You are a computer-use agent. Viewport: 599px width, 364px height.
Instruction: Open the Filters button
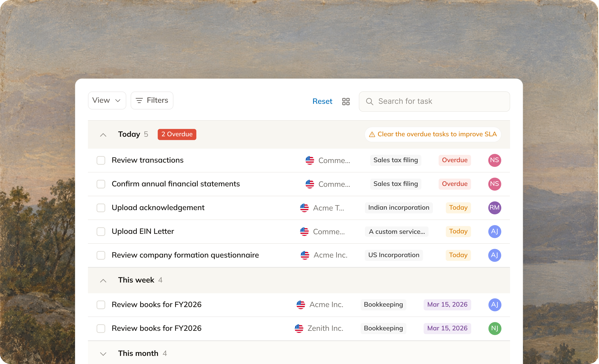[152, 101]
